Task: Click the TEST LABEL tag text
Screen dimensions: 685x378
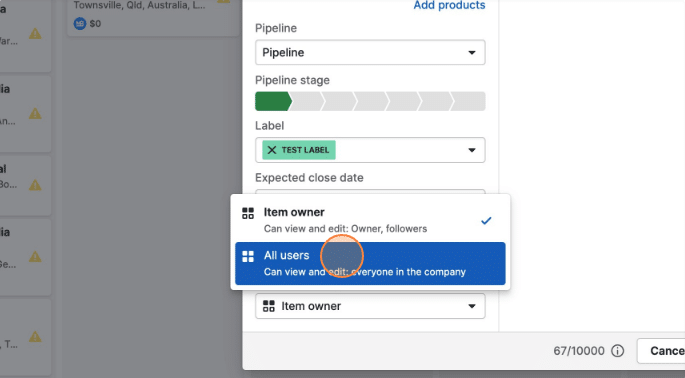Action: pos(305,150)
